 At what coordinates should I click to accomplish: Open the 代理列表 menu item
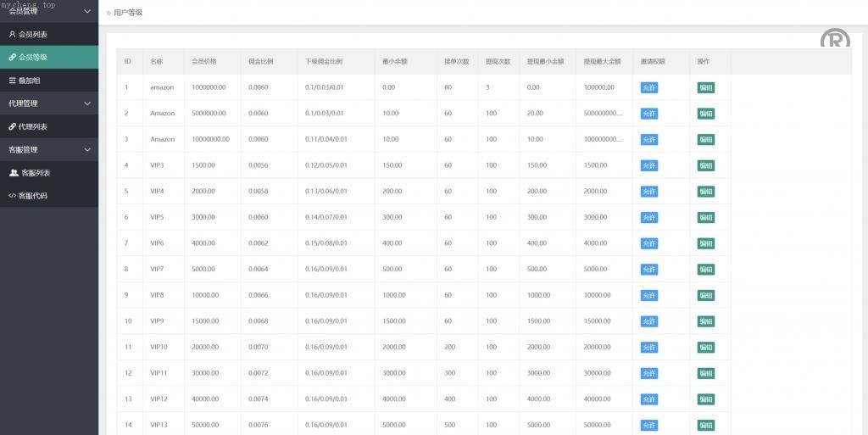click(33, 126)
